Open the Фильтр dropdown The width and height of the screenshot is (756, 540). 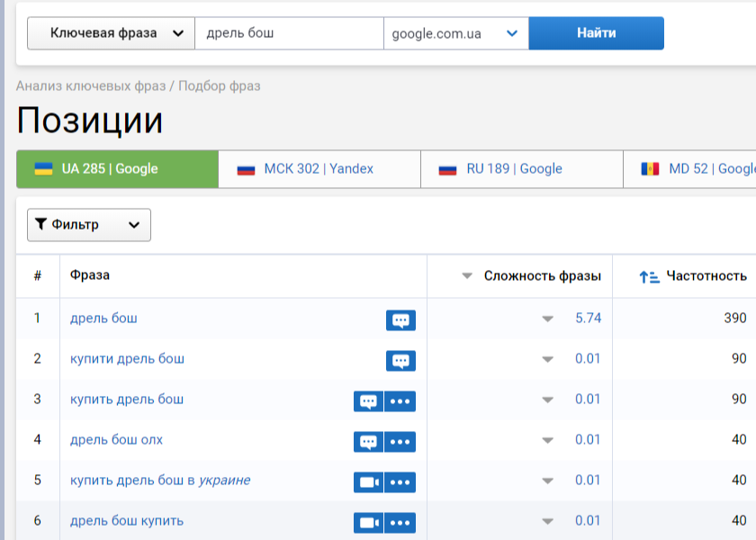[88, 225]
